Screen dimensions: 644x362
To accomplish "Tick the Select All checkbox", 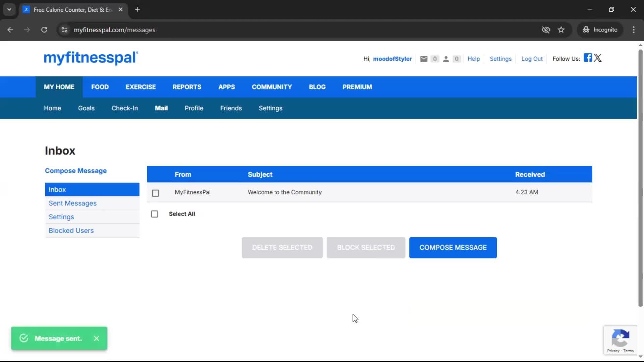I will [154, 214].
